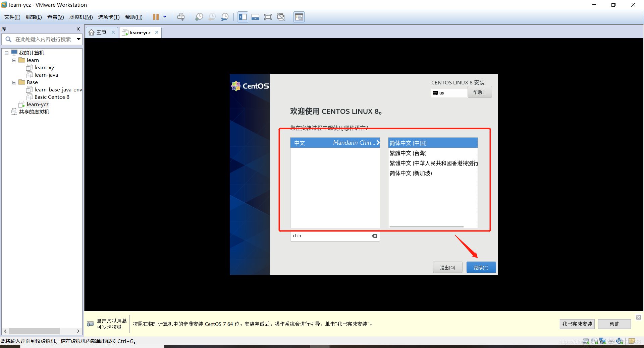Screen dimensions: 644x348
Task: Collapse the Base folder node
Action: (x=14, y=82)
